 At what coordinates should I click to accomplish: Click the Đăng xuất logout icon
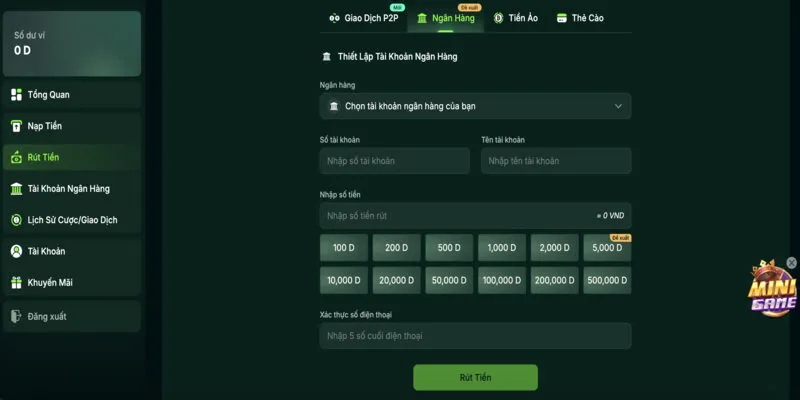point(16,317)
